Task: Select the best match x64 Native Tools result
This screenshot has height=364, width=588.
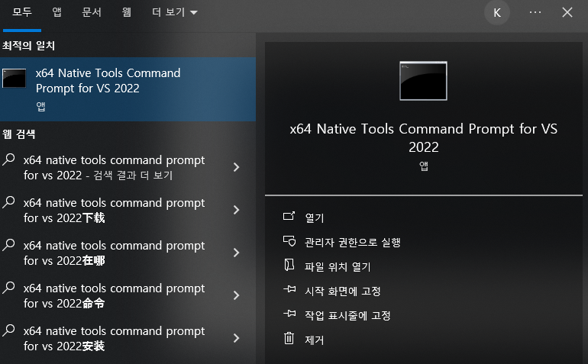Action: 128,89
